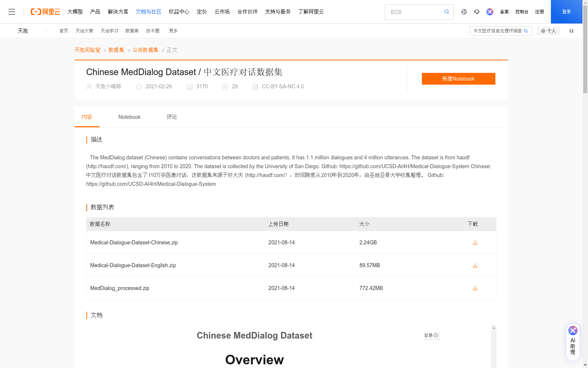Go to 公共数据集 breadcrumb link
588x368 pixels.
(x=146, y=50)
